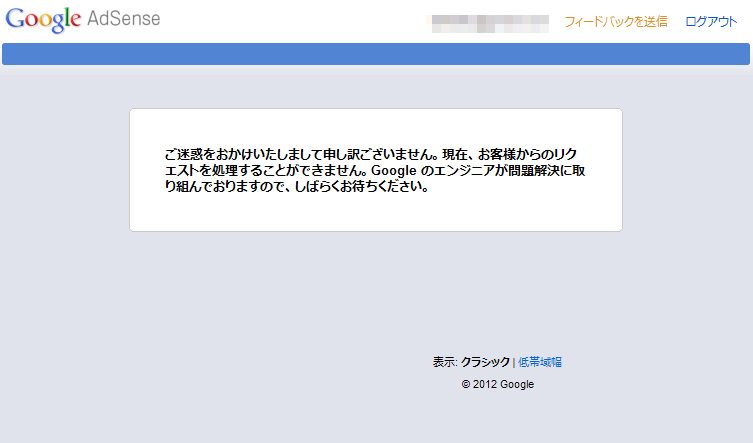The height and width of the screenshot is (443, 753).
Task: Click the separator between クラシック and 低帯域幅
Action: tap(514, 362)
